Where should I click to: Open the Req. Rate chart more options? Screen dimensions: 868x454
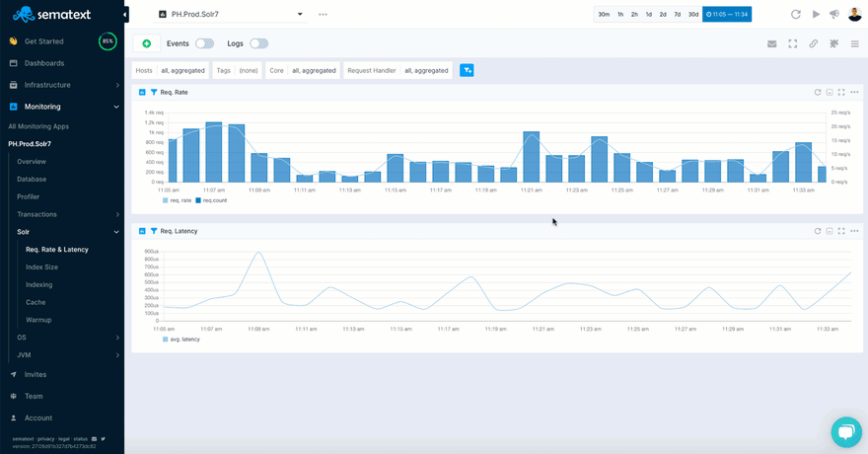[x=854, y=92]
